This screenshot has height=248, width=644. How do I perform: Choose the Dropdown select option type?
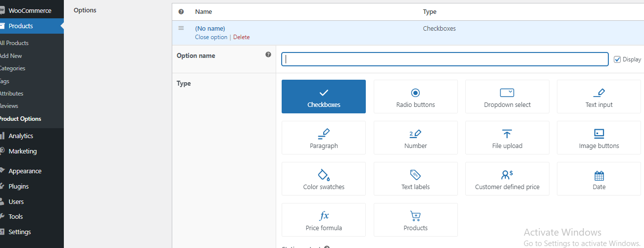tap(507, 97)
